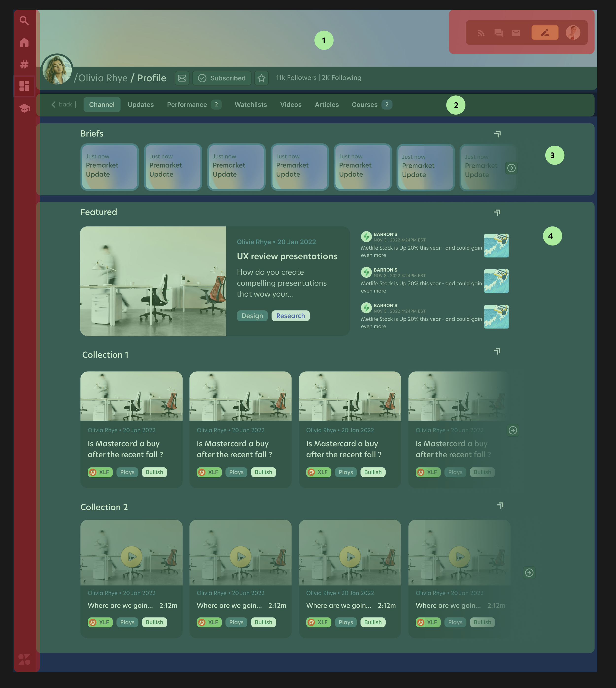Toggle the Subscribed status
Viewport: 616px width, 688px height.
pos(222,78)
